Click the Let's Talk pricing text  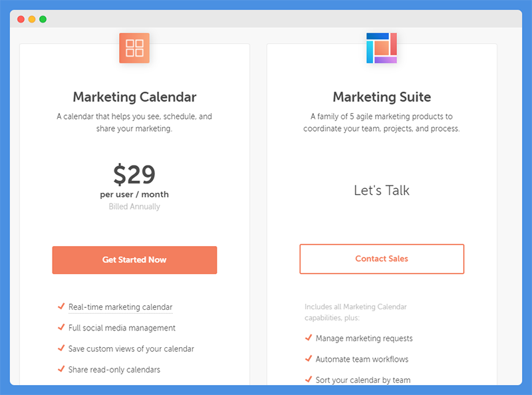click(x=382, y=190)
